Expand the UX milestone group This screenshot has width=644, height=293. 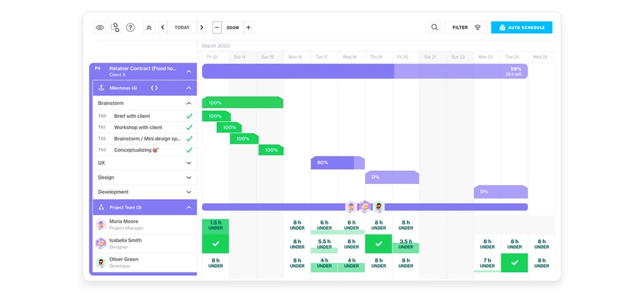click(x=189, y=163)
